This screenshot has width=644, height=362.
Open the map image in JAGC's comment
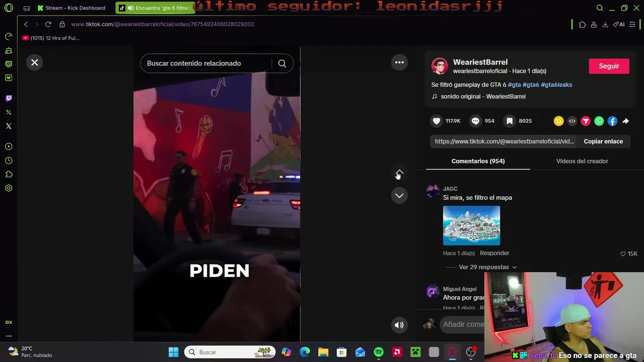tap(471, 226)
